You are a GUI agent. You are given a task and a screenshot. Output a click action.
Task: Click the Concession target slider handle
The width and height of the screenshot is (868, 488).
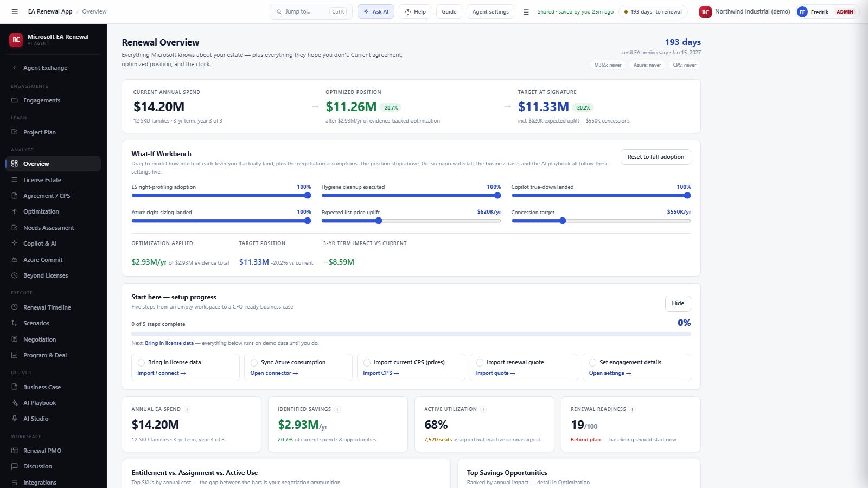pyautogui.click(x=563, y=221)
